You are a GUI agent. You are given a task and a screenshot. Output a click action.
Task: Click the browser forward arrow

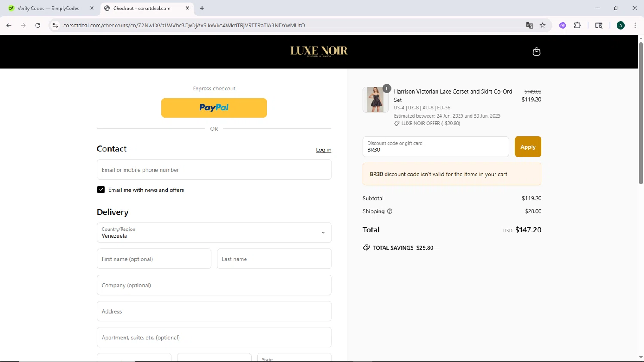pyautogui.click(x=23, y=25)
